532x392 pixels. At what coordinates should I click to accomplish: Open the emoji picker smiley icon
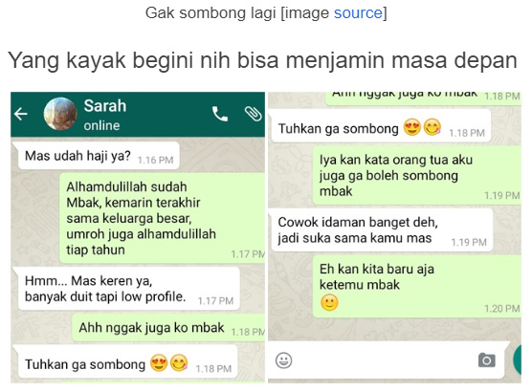[x=283, y=360]
